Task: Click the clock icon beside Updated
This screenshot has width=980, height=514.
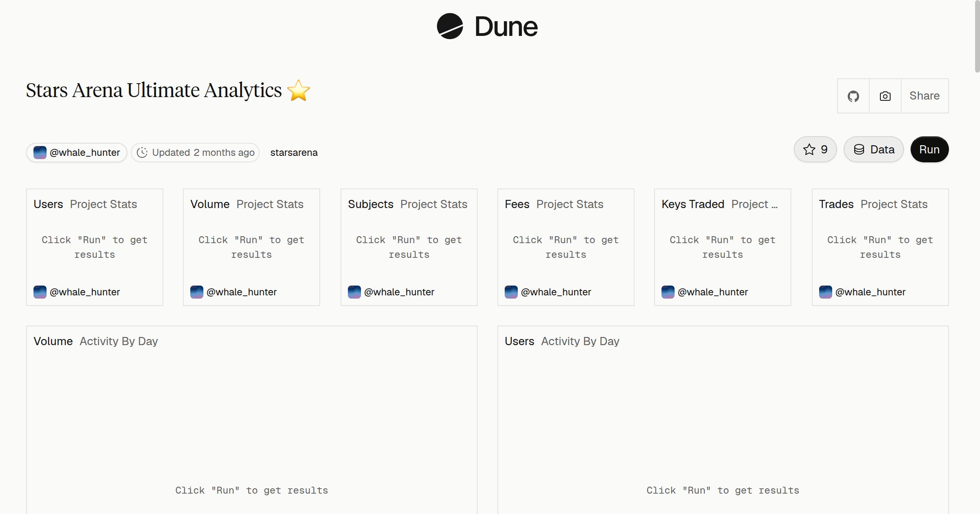Action: [142, 153]
